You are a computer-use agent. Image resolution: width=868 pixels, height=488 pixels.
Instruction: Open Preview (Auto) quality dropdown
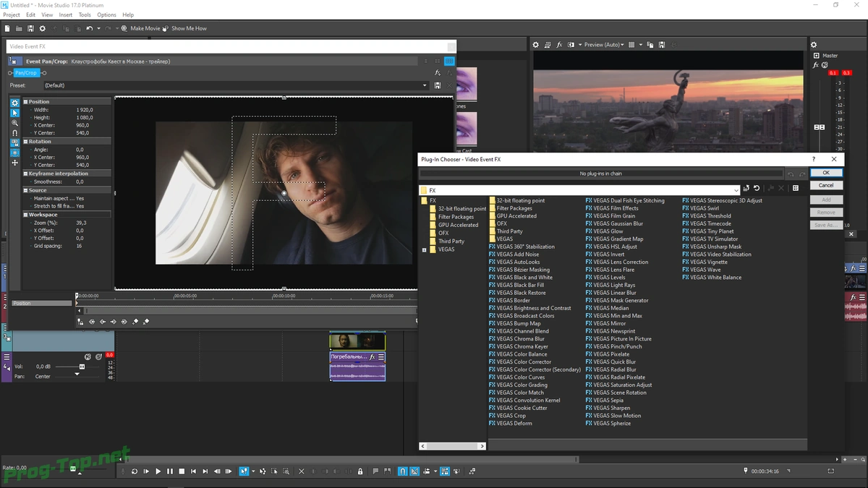(604, 45)
